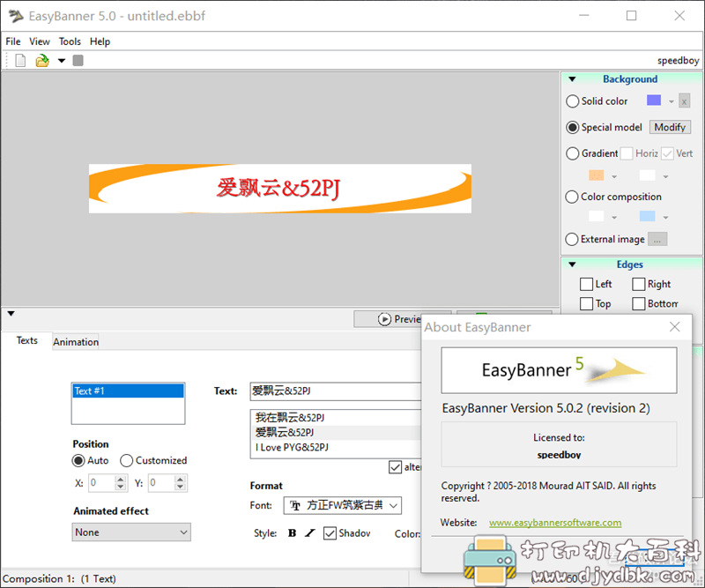
Task: Select Text #1 in the text list
Action: [x=128, y=391]
